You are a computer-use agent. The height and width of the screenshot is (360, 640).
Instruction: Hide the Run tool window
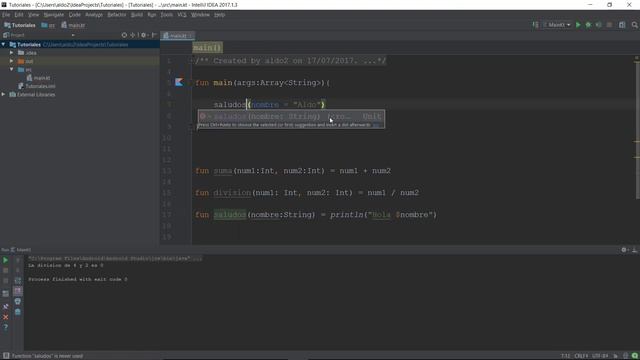click(x=634, y=250)
